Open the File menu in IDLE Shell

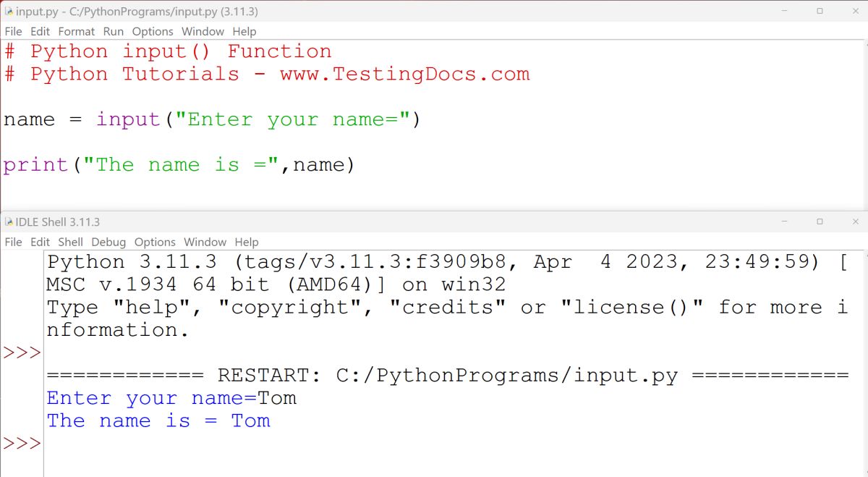[13, 242]
